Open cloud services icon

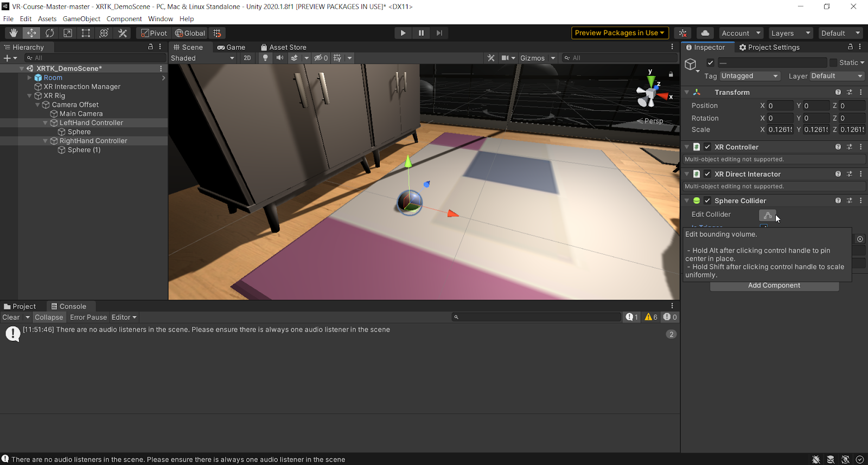point(705,33)
